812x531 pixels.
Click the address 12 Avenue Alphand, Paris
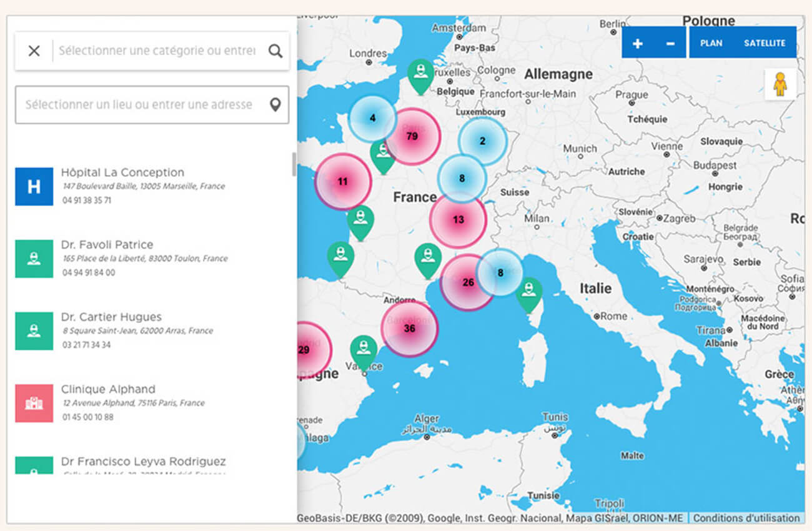point(134,403)
